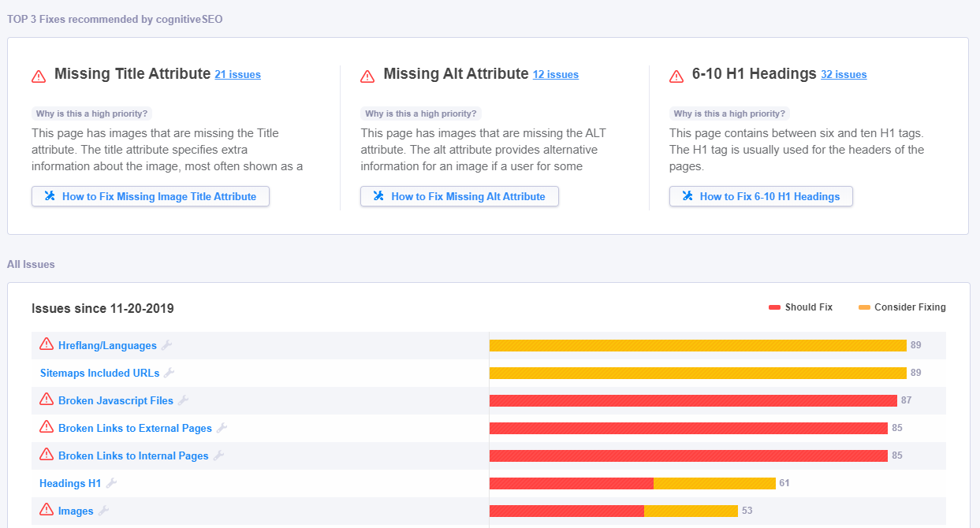
Task: Click the red progress bar for Broken Javascript Files
Action: tap(694, 400)
